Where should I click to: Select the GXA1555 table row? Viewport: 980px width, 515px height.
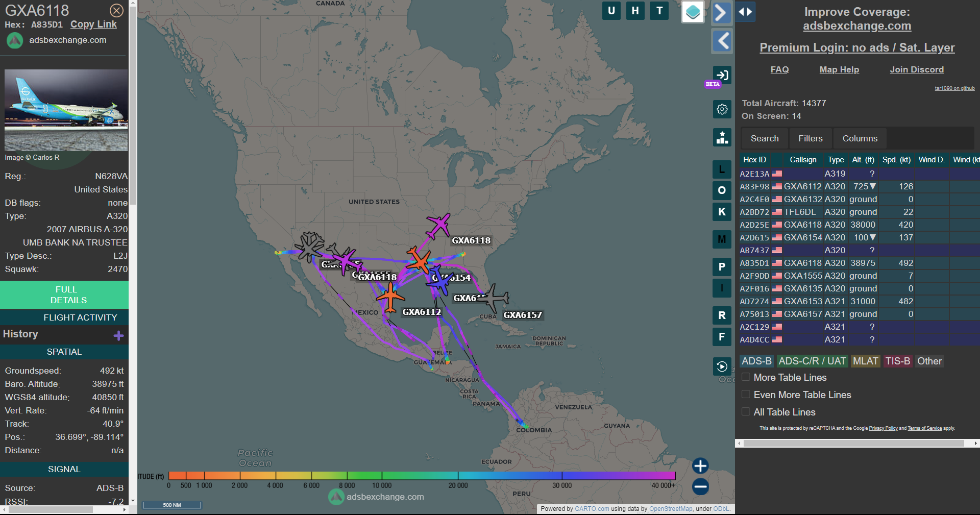click(x=860, y=276)
